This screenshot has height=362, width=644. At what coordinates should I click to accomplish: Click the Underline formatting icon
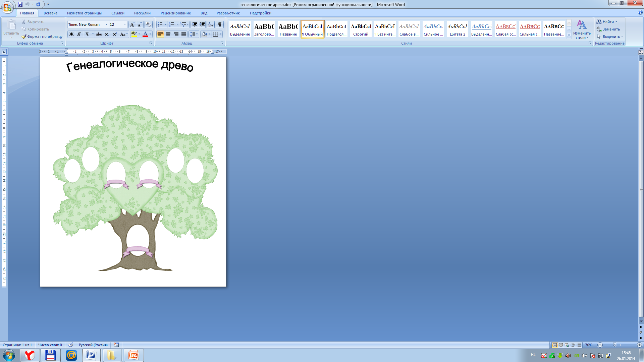87,34
